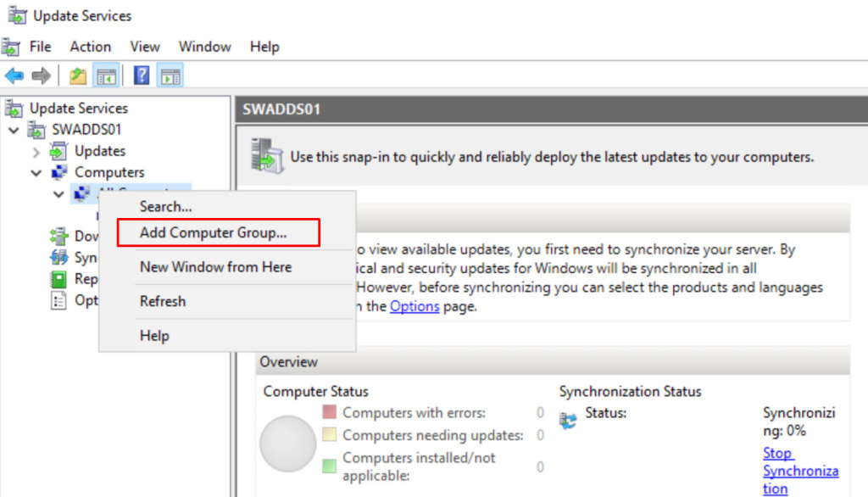Click the yellow Computers needing updates swatch
Image resolution: width=868 pixels, height=497 pixels.
click(330, 434)
